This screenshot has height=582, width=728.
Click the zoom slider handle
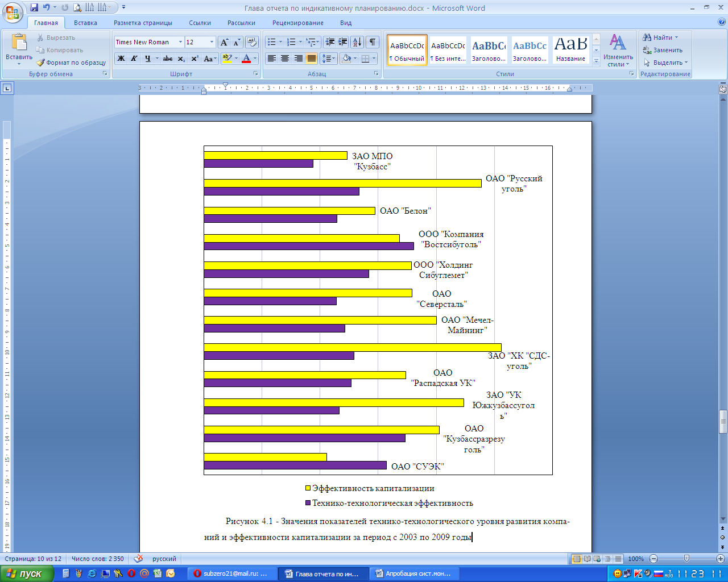(x=686, y=559)
